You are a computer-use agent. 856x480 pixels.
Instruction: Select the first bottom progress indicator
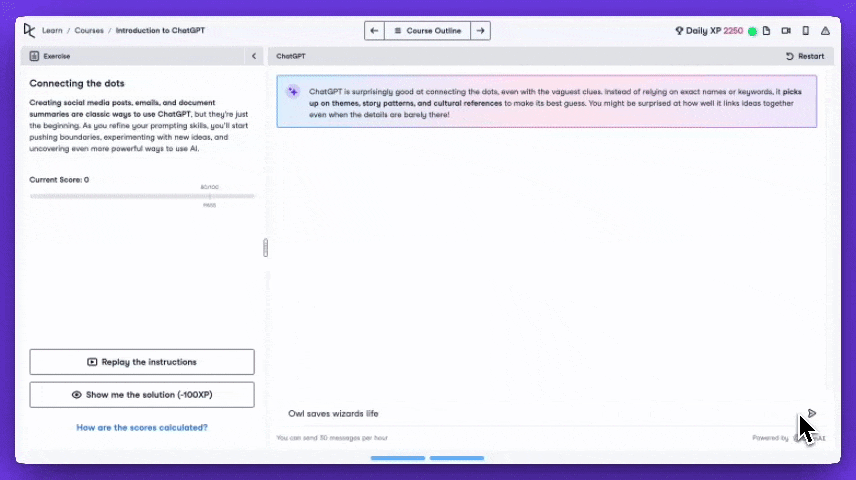[398, 458]
